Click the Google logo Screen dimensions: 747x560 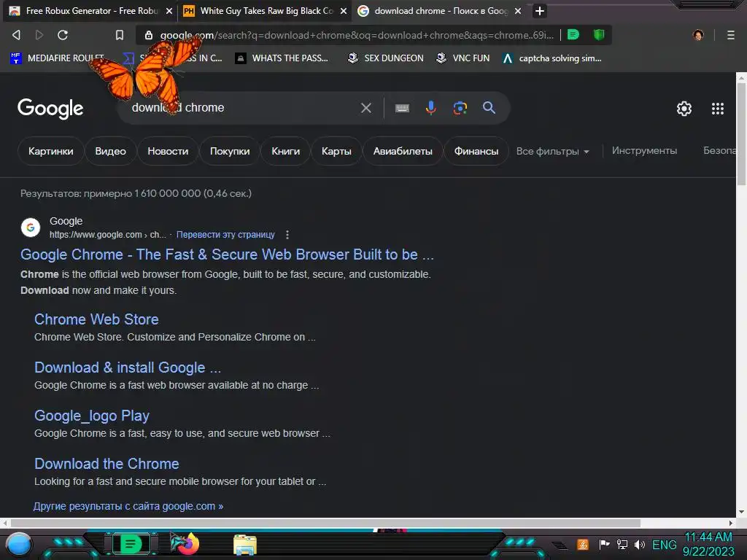click(50, 109)
